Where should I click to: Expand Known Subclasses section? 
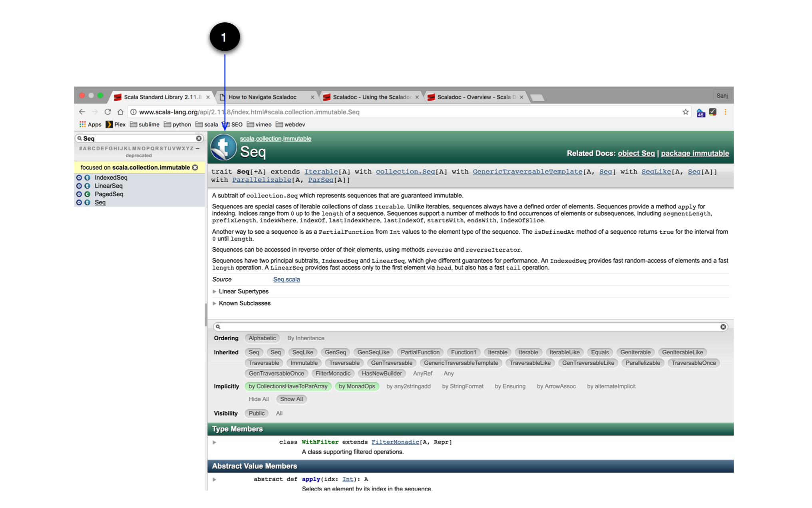[x=244, y=303]
